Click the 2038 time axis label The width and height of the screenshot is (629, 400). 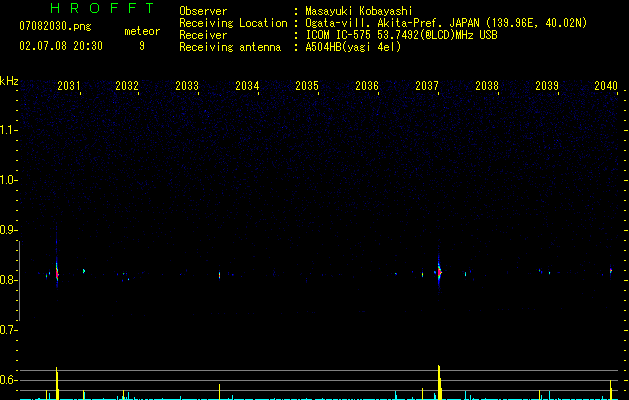pos(487,85)
